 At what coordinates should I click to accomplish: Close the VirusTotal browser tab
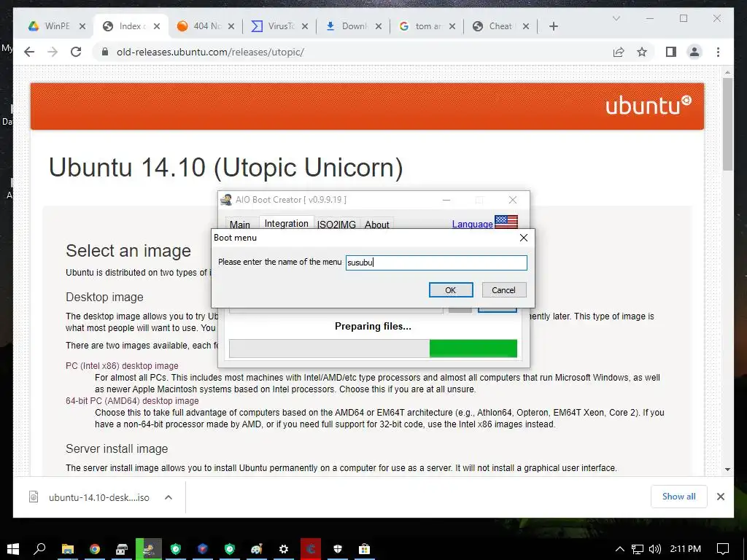tap(305, 26)
